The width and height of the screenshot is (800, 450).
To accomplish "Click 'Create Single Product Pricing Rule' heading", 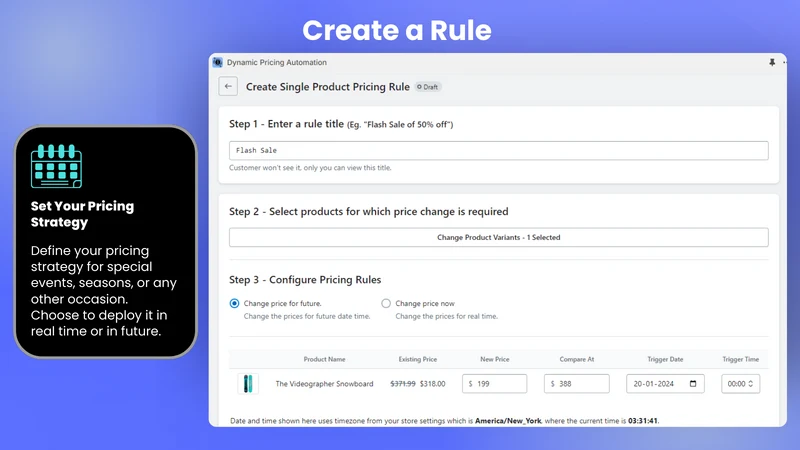I will (328, 87).
